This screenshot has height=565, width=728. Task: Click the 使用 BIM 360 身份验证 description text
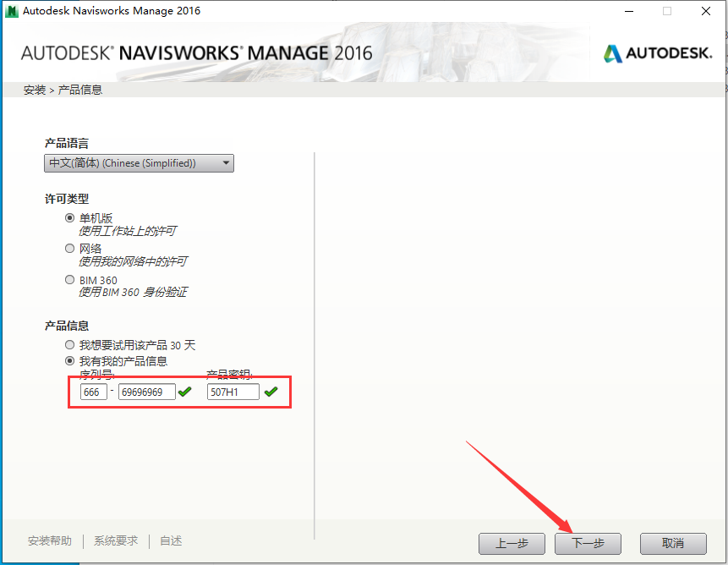[x=133, y=292]
